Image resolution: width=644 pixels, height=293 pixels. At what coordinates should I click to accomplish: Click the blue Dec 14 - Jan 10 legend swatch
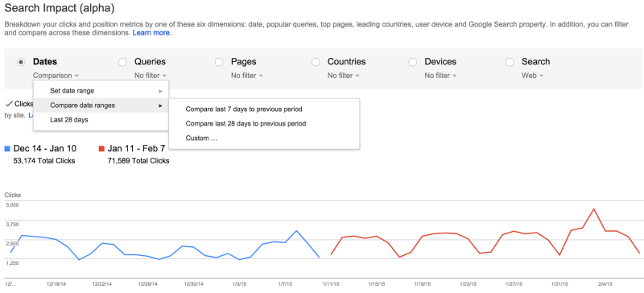pos(7,148)
